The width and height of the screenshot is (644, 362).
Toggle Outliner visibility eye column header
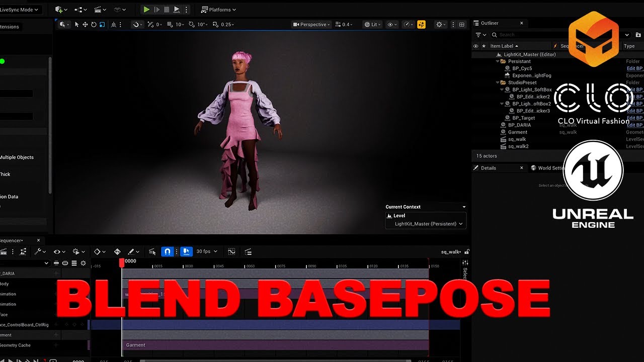coord(476,46)
